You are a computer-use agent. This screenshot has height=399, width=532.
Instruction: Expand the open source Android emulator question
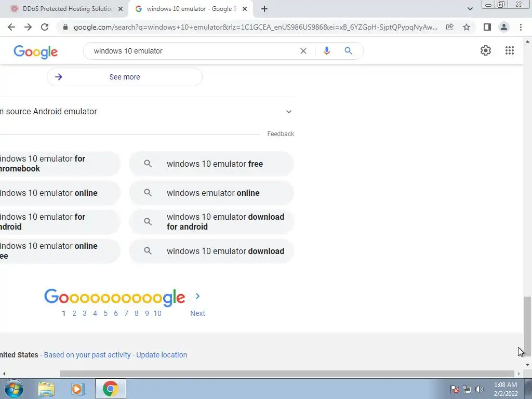147,112
